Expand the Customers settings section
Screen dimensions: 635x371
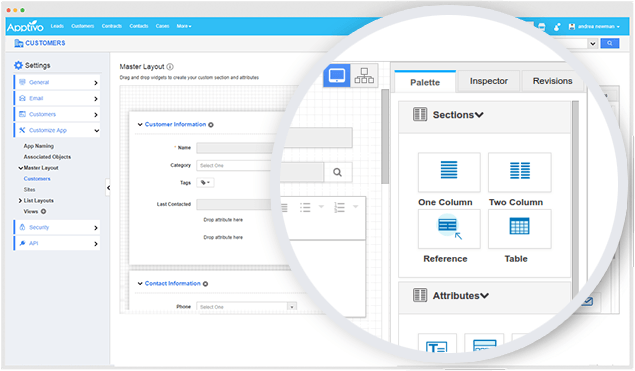pyautogui.click(x=57, y=114)
